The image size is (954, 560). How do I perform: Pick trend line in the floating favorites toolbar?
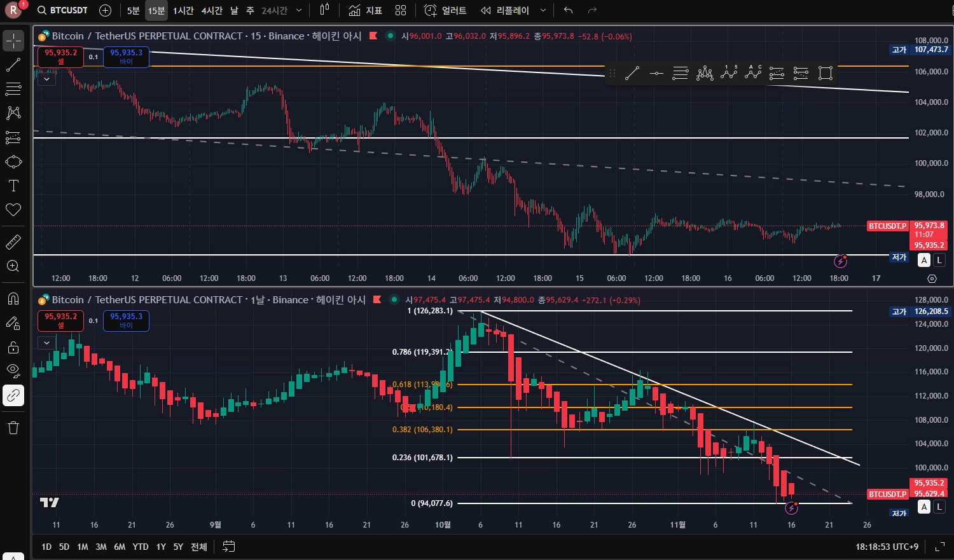click(632, 73)
